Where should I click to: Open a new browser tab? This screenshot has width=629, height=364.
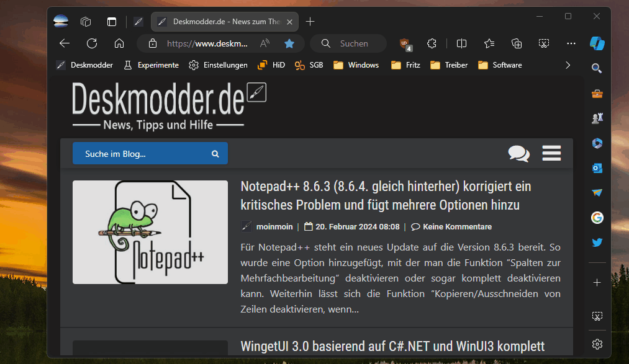(x=310, y=22)
